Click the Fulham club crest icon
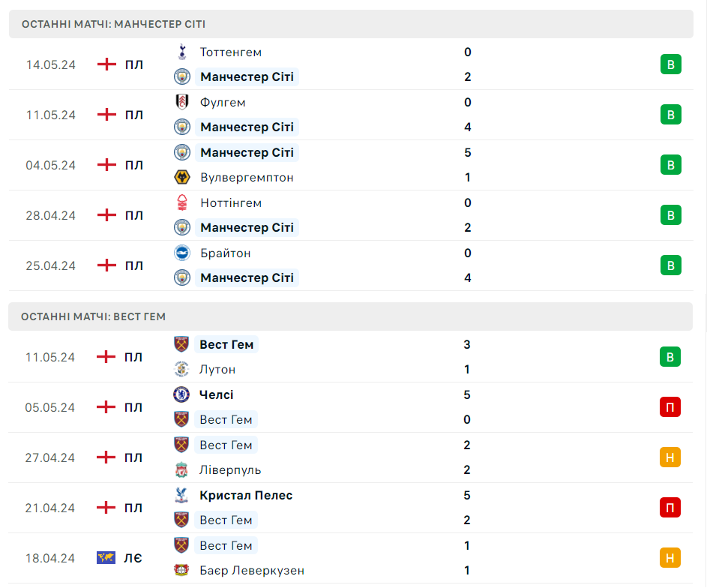707x588 pixels. point(182,102)
